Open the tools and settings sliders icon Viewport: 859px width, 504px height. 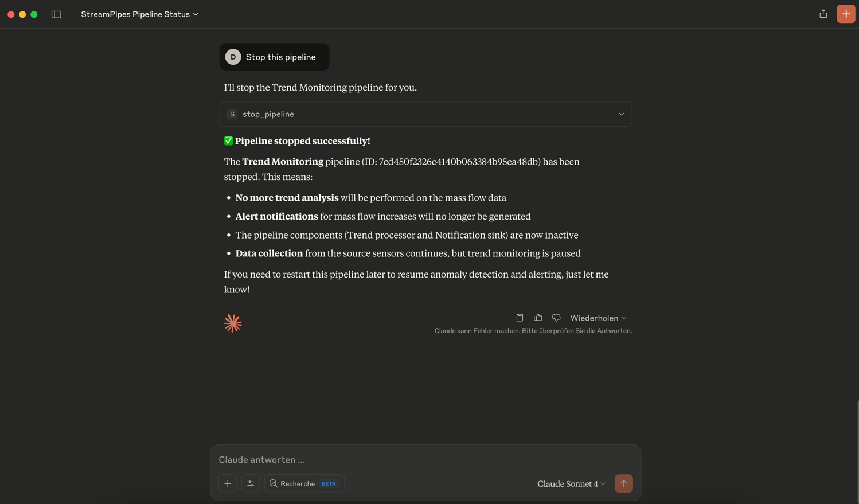(251, 483)
